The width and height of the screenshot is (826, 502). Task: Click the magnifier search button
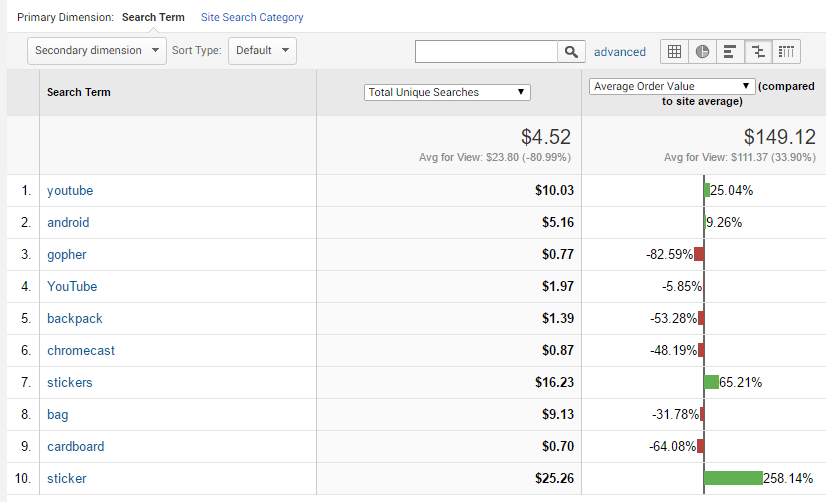click(x=571, y=52)
